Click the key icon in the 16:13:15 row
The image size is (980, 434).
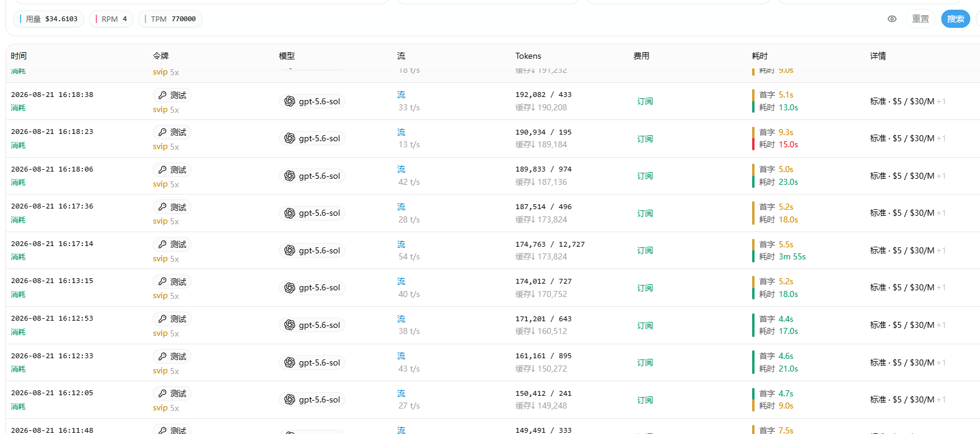(x=162, y=282)
